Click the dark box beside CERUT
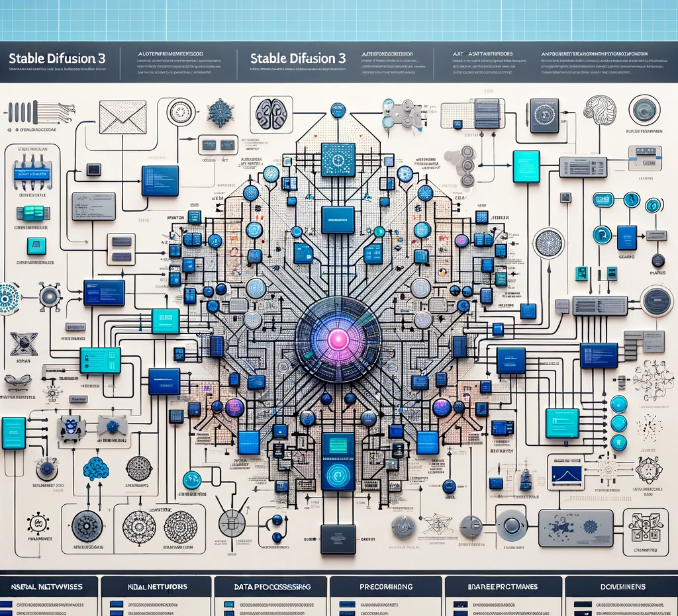678x616 pixels. point(338,539)
